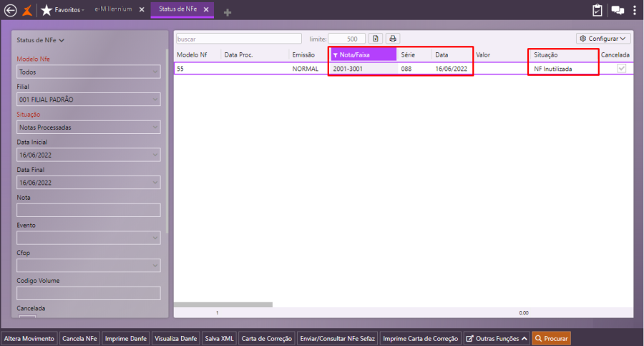Sort by Valor column header
The height and width of the screenshot is (346, 644).
point(483,54)
